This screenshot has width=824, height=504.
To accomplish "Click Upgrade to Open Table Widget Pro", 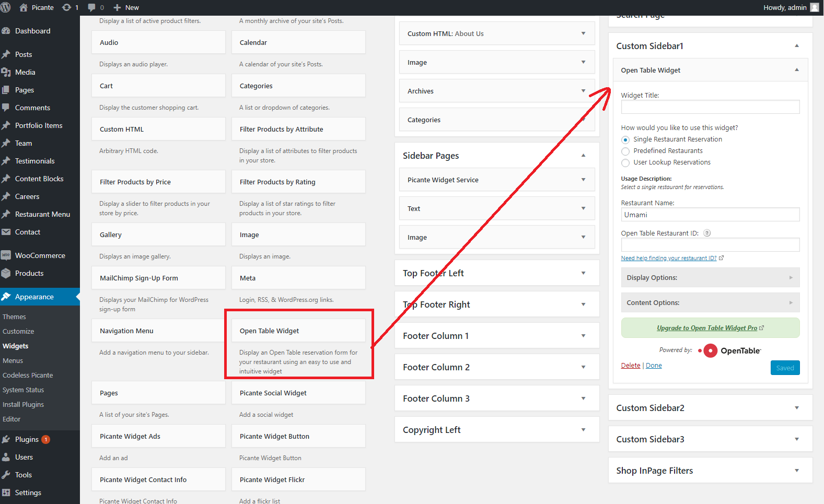I will [x=710, y=328].
